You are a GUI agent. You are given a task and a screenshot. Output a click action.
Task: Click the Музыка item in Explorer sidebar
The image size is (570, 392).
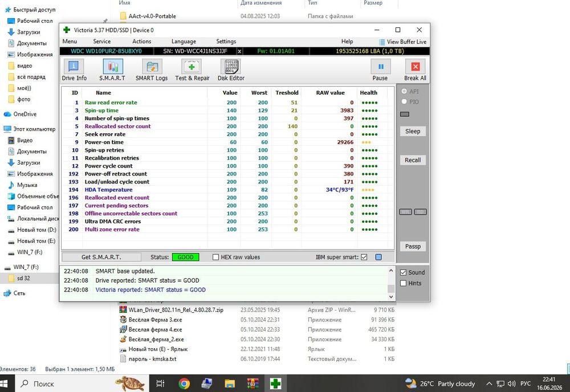tap(27, 185)
